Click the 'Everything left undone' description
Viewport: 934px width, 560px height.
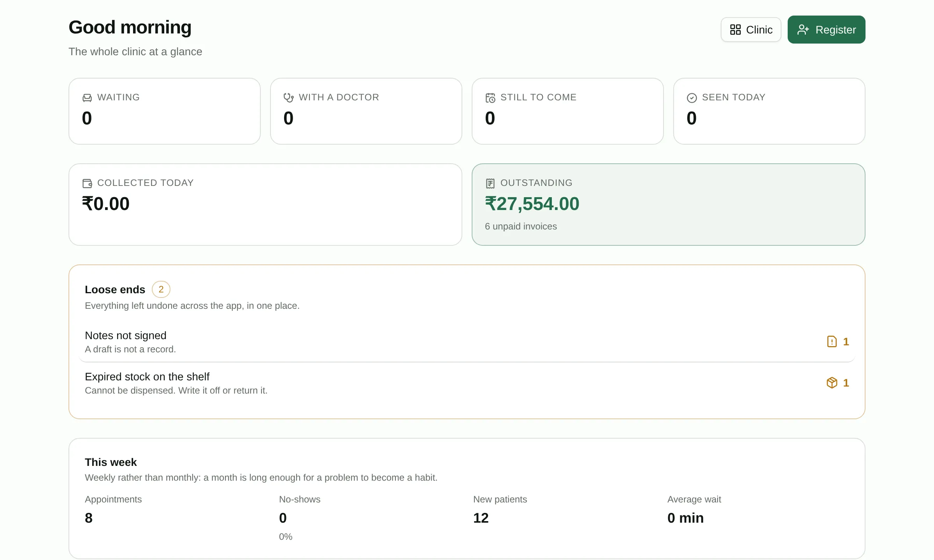point(192,306)
